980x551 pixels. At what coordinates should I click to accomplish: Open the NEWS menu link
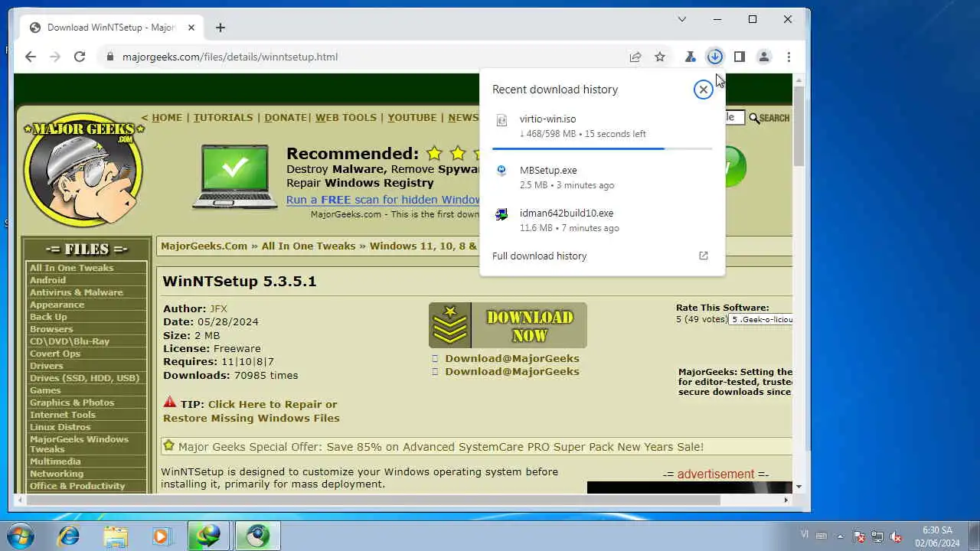[463, 117]
